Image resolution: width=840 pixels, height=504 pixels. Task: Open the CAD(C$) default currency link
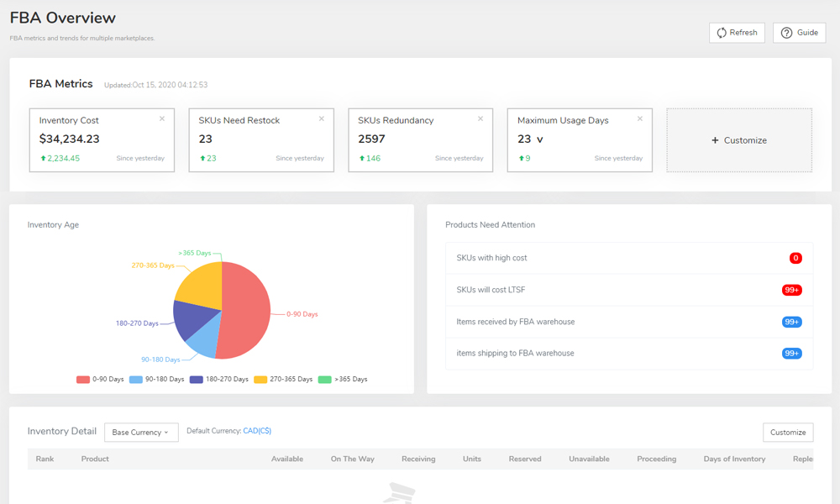[257, 432]
